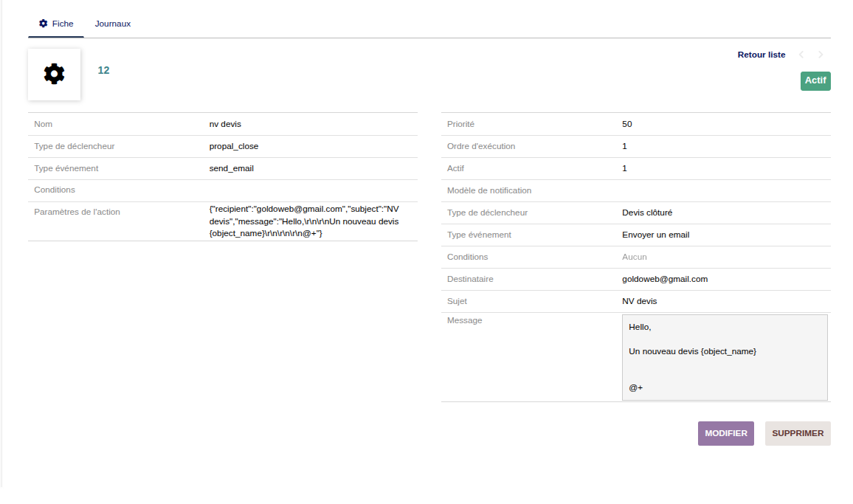This screenshot has width=853, height=504.
Task: Click the record reference number 12
Action: click(x=103, y=70)
